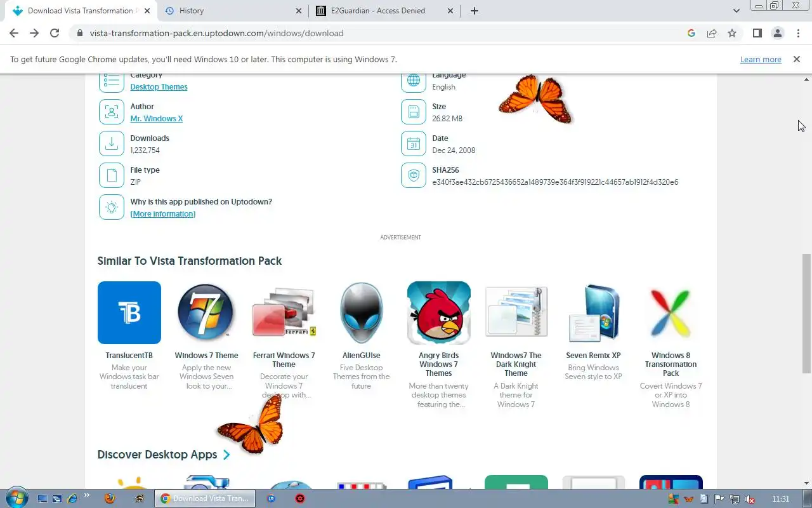
Task: Click the AlienGUIse title text
Action: [362, 356]
